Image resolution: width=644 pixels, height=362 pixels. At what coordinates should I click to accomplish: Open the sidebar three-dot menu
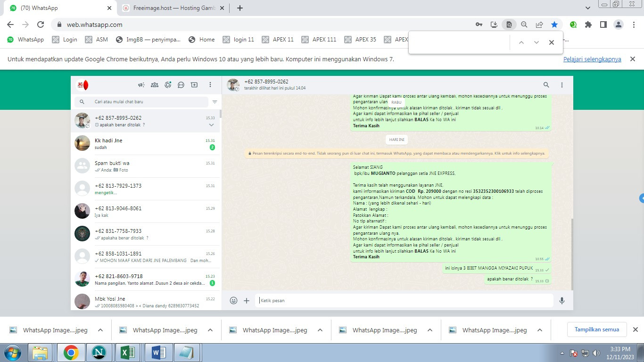(210, 85)
